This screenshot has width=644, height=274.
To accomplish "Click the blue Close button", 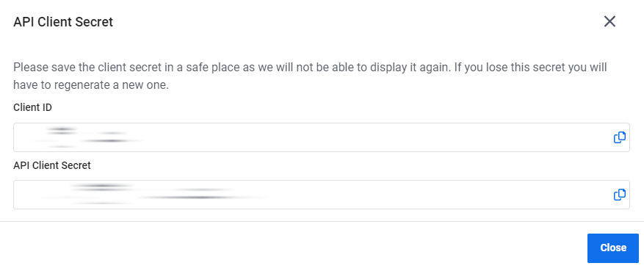I will pyautogui.click(x=612, y=248).
